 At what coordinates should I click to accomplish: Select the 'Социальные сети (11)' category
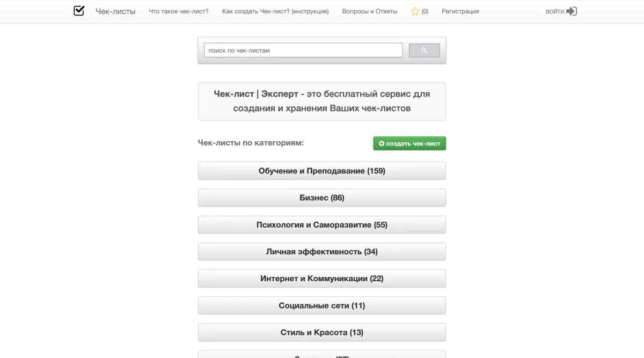[x=322, y=305]
